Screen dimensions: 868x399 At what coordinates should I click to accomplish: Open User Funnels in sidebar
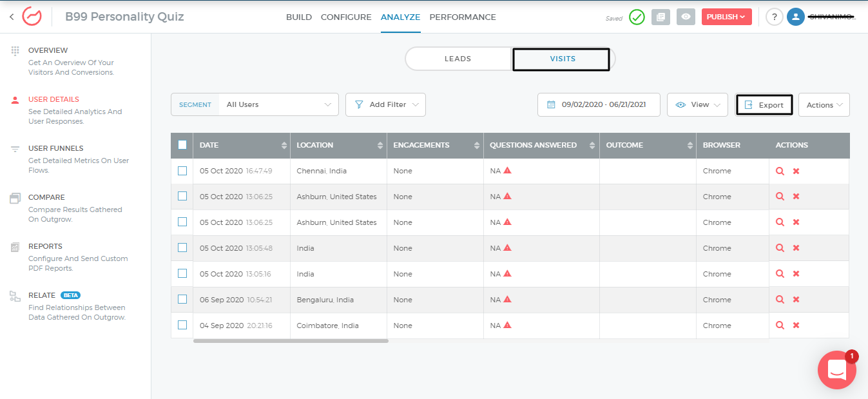56,148
